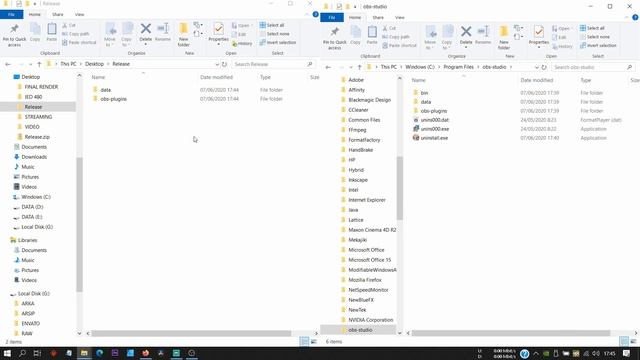The image size is (640, 360).
Task: Click Copy path in obs-studio window ribbon
Action: tap(396, 37)
